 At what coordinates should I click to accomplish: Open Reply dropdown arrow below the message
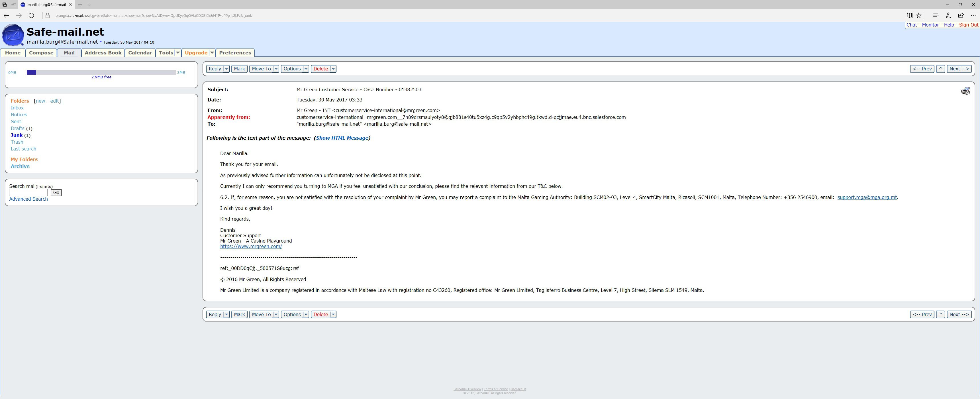pos(226,314)
